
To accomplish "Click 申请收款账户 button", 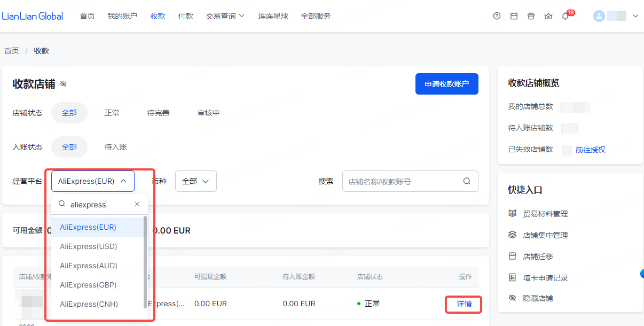I will click(x=447, y=84).
